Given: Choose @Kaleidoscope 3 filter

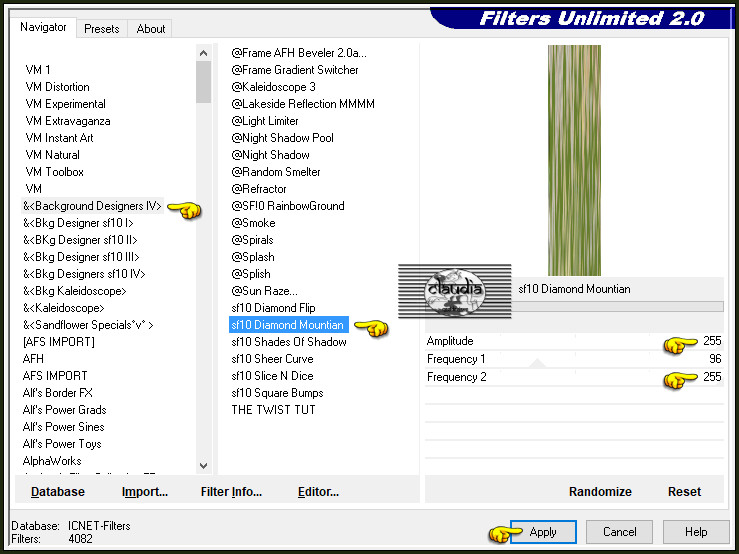Looking at the screenshot, I should pyautogui.click(x=273, y=87).
